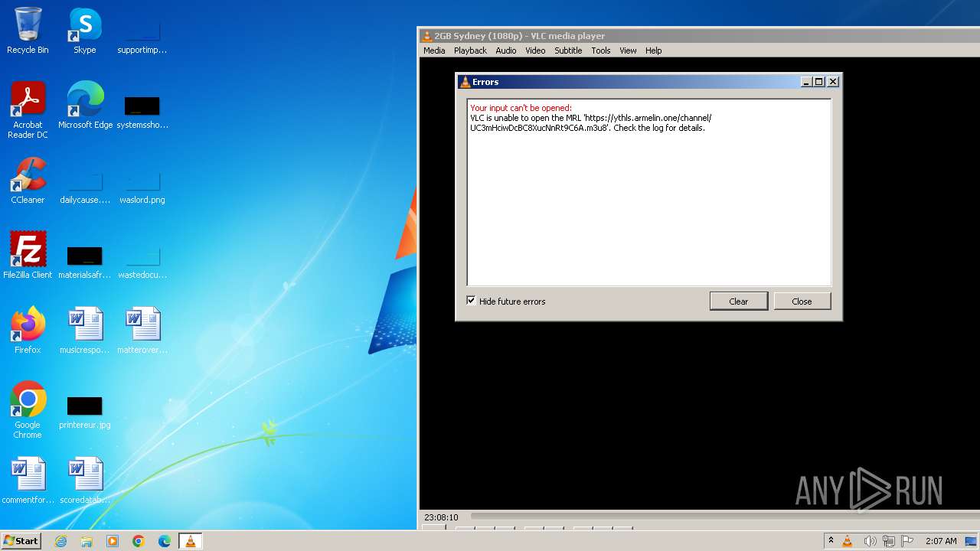Screen dimensions: 980x551
Task: Show hidden tray icons arrow
Action: (x=831, y=541)
